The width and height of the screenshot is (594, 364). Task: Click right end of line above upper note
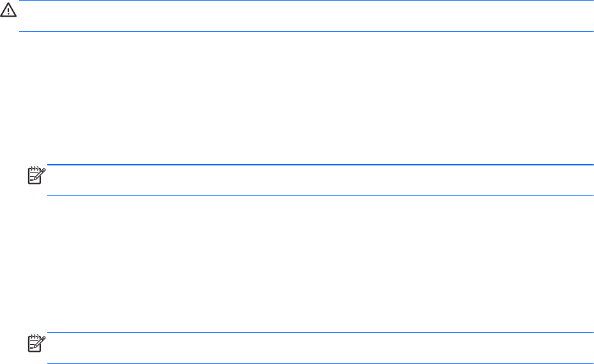tap(593, 165)
